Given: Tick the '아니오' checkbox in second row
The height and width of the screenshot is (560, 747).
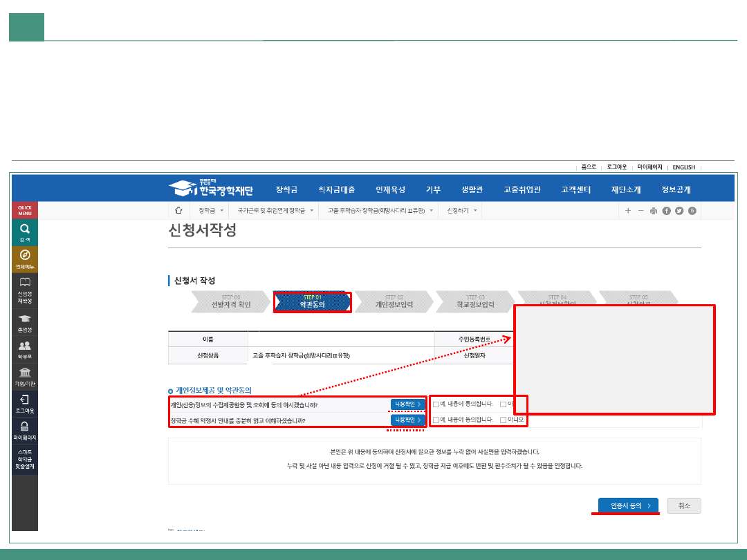Looking at the screenshot, I should pos(503,420).
